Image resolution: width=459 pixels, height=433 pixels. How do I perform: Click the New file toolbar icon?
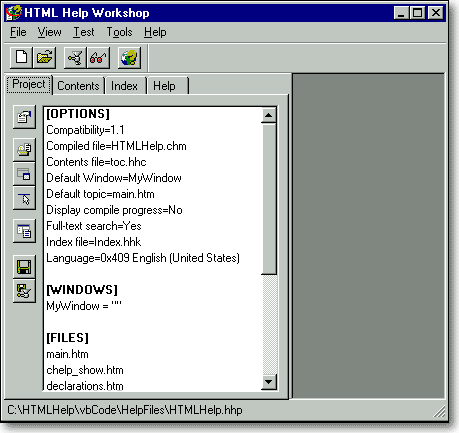pyautogui.click(x=22, y=58)
